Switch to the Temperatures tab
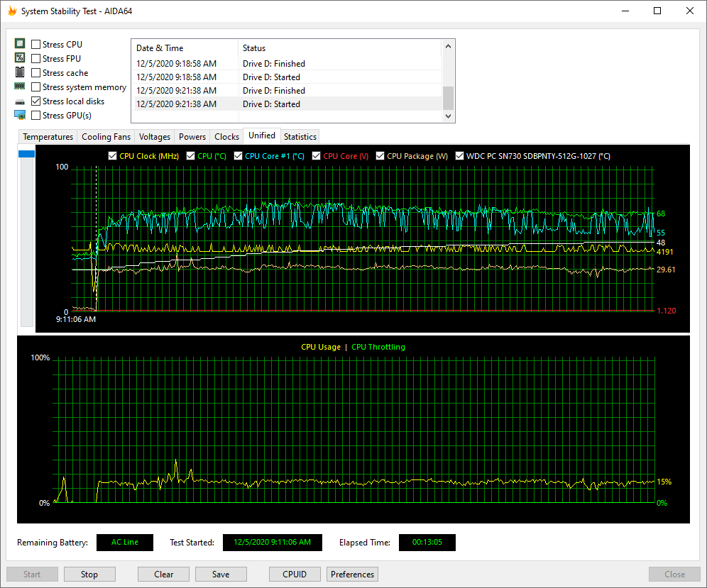The height and width of the screenshot is (588, 707). tap(48, 137)
